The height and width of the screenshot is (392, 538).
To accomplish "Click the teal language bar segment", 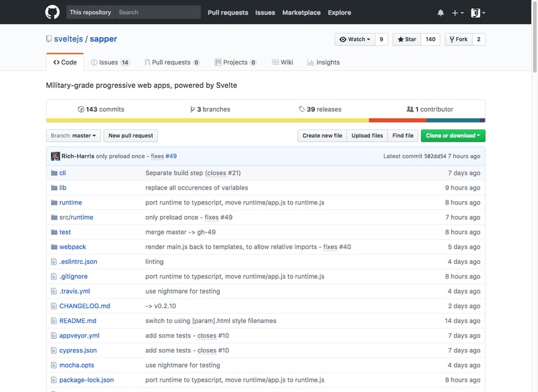I will point(453,120).
